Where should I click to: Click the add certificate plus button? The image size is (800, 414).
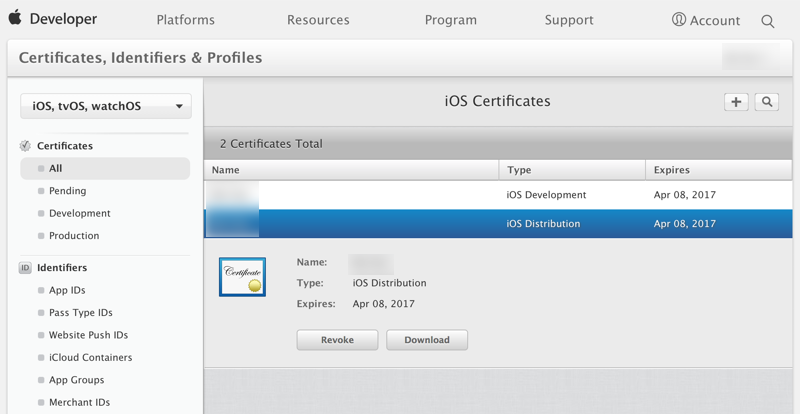[736, 102]
